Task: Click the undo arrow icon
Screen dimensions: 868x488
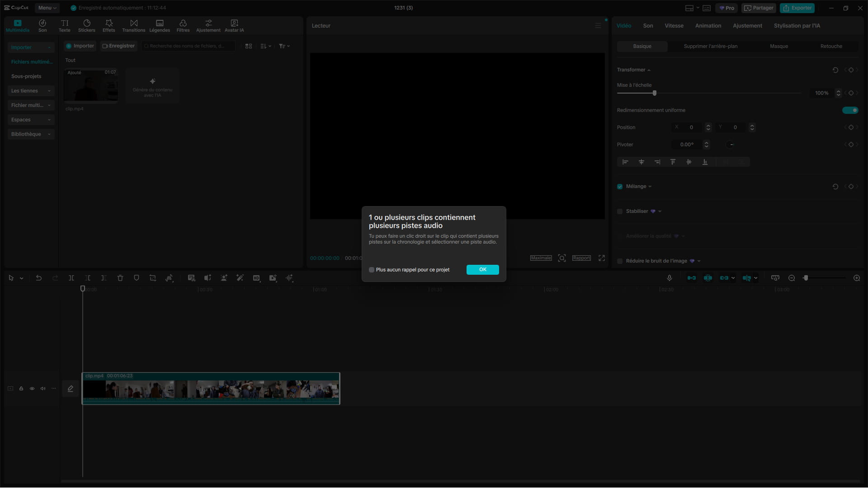Action: pos(39,278)
